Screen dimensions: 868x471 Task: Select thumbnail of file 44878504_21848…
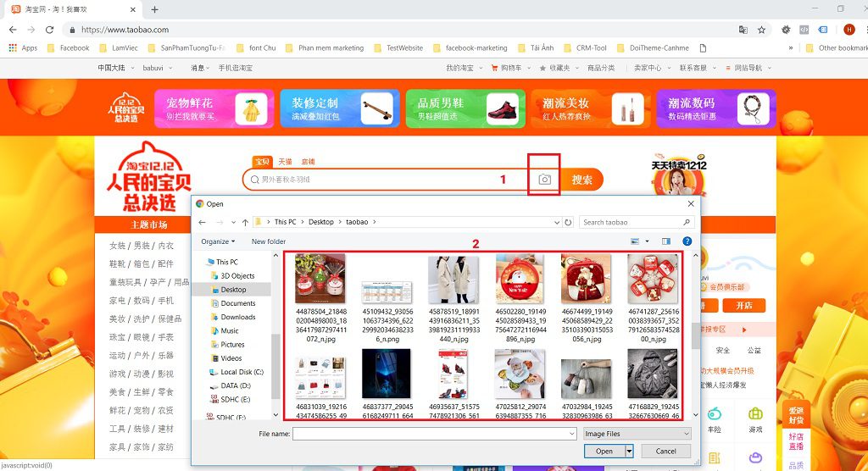click(x=320, y=279)
